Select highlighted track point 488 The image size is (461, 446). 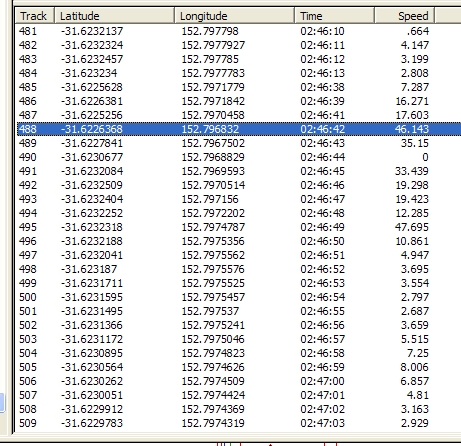pyautogui.click(x=239, y=129)
